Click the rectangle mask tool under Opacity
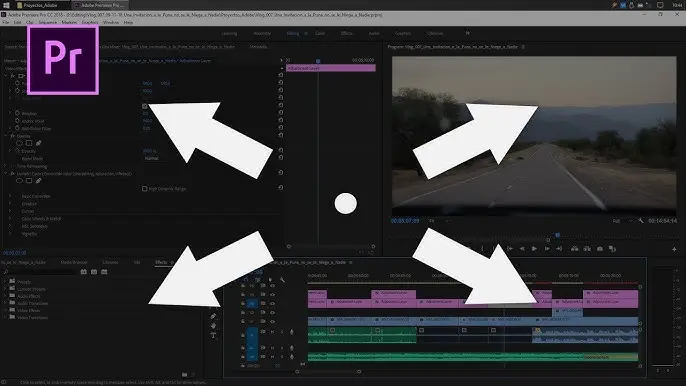Viewport: 686px width, 386px height. pos(29,143)
